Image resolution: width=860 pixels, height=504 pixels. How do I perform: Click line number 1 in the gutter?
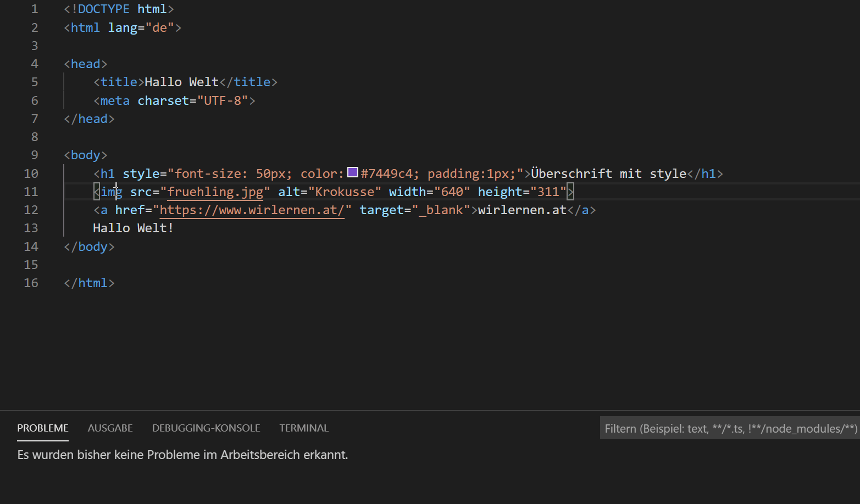click(35, 9)
